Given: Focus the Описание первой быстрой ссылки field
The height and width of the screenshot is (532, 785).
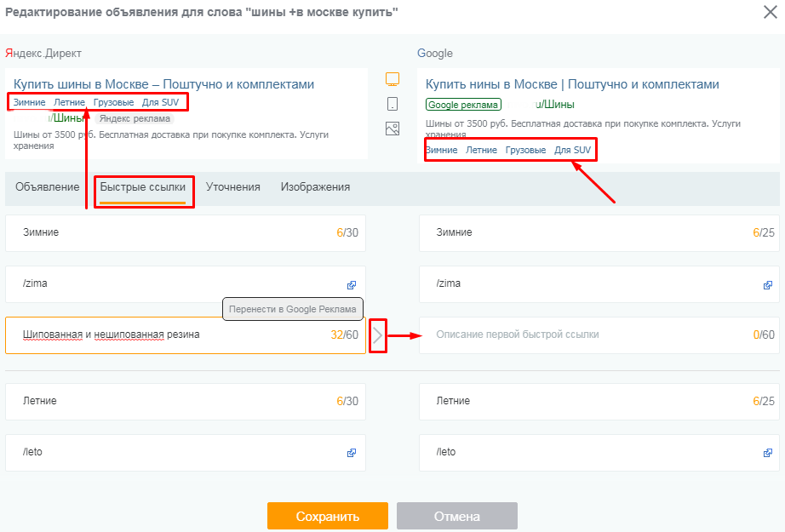Looking at the screenshot, I should (x=599, y=335).
